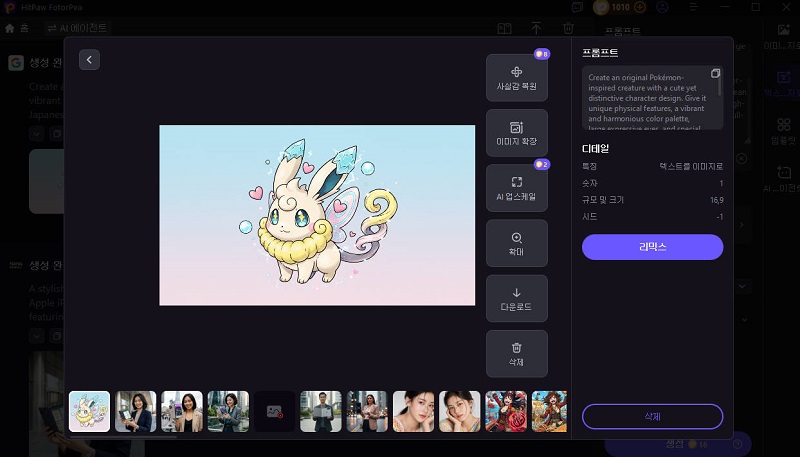
Task: Click inside the prompt text box
Action: point(653,98)
